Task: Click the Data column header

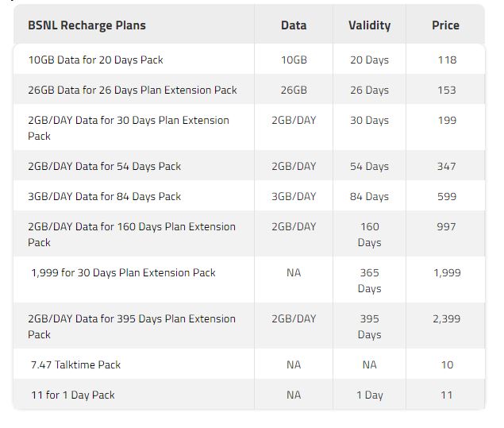Action: point(294,25)
